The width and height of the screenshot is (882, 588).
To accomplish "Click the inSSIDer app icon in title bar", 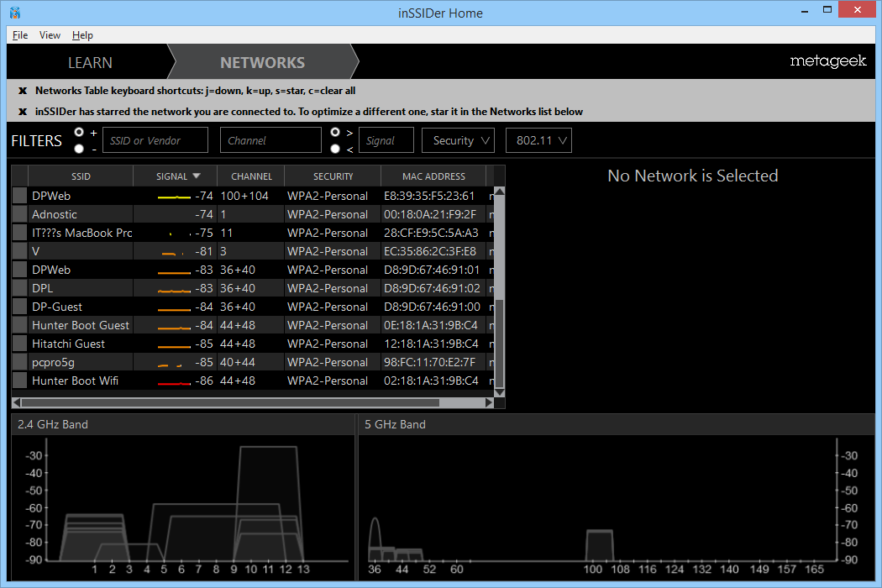I will pyautogui.click(x=15, y=13).
